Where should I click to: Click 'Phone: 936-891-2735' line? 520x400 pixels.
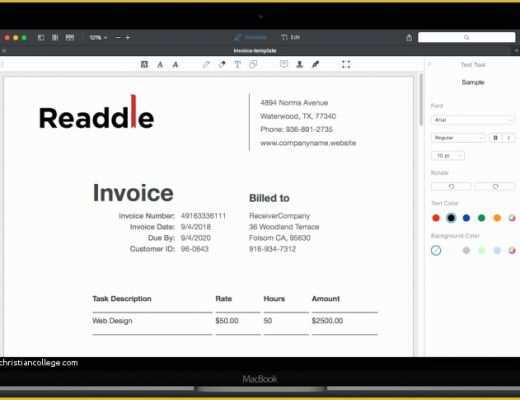(x=296, y=129)
